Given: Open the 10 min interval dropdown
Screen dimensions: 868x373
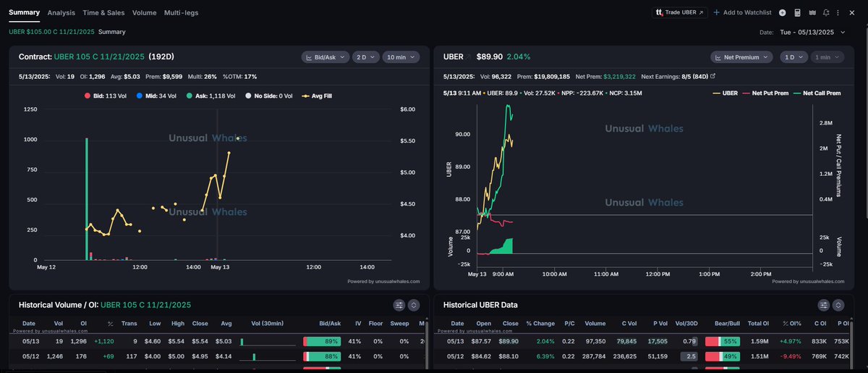Looking at the screenshot, I should coord(401,56).
